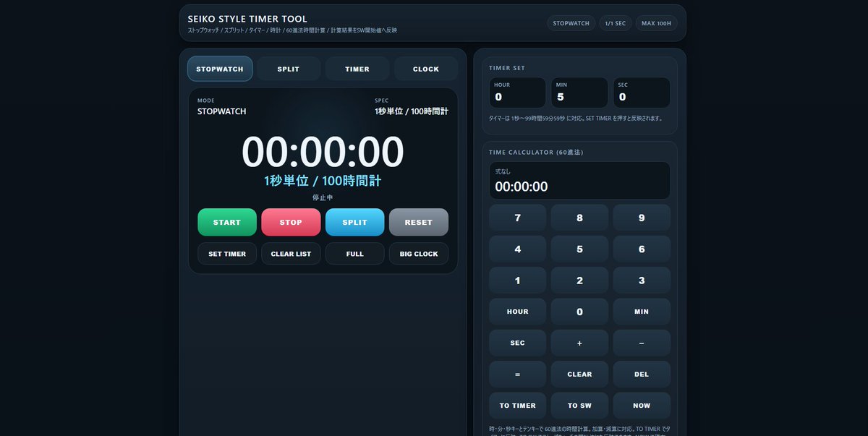Click the SEIKO STYLE TIMER TOOL title
Screen dimensions: 868x436
pyautogui.click(x=247, y=19)
